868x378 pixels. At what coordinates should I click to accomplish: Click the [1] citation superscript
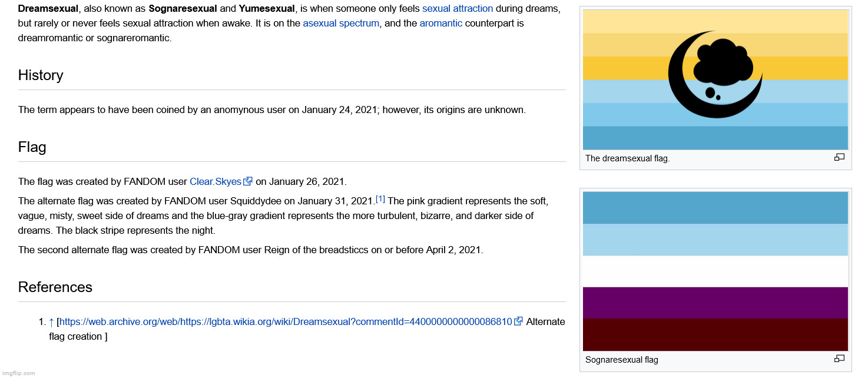tap(380, 199)
